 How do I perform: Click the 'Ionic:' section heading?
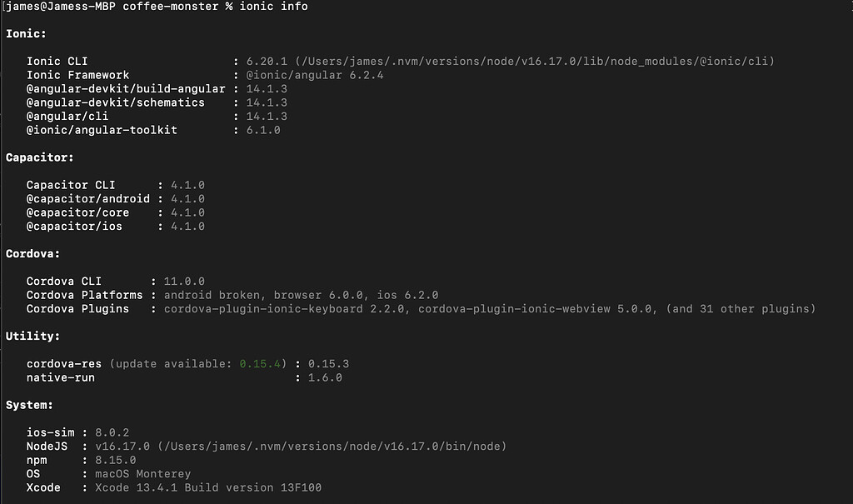[x=26, y=34]
